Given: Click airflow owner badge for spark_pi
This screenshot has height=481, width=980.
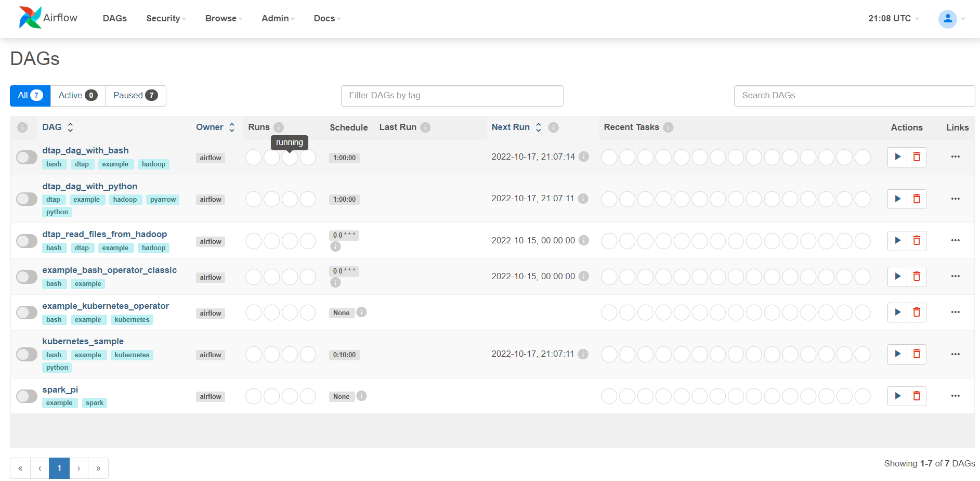Looking at the screenshot, I should 211,397.
